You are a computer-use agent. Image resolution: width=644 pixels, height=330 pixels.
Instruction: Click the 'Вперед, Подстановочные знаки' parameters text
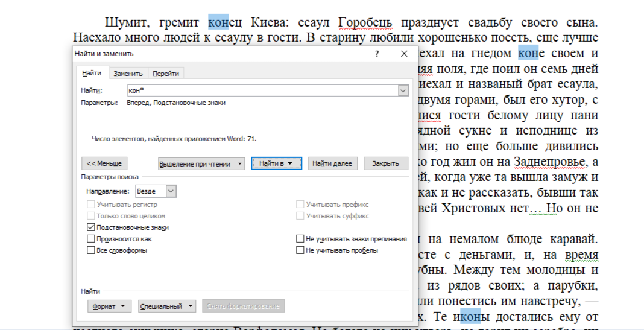[176, 103]
